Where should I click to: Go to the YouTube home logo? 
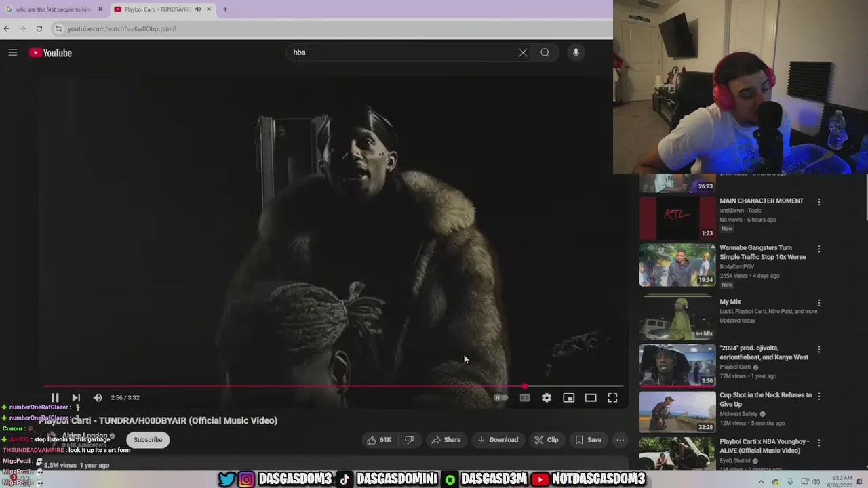point(50,53)
